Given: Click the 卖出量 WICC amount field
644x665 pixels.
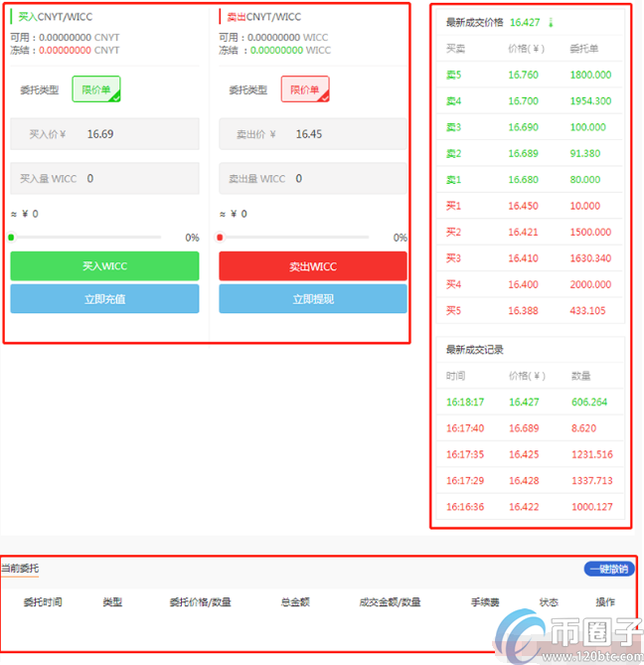Looking at the screenshot, I should (x=313, y=178).
